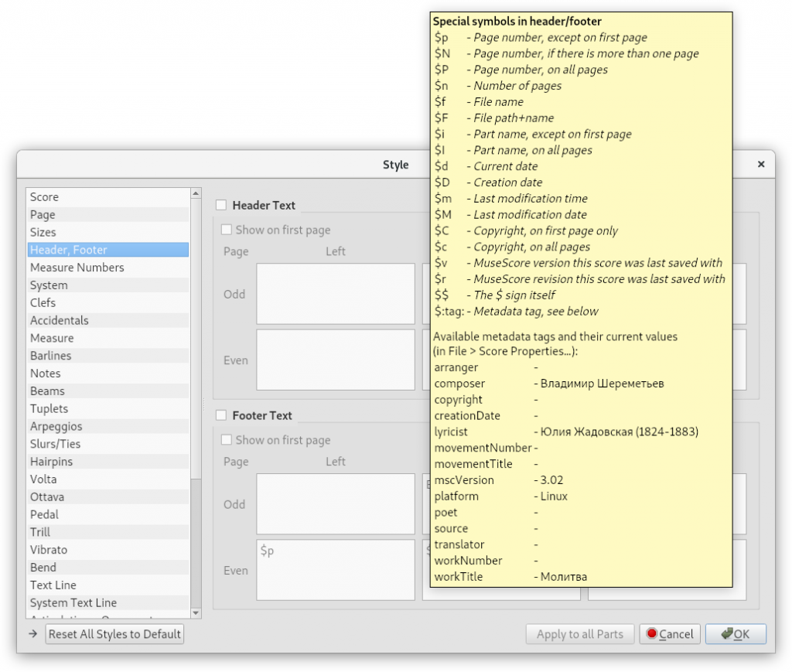Image resolution: width=792 pixels, height=672 pixels.
Task: Toggle footer Show on first page checkbox
Action: click(227, 440)
